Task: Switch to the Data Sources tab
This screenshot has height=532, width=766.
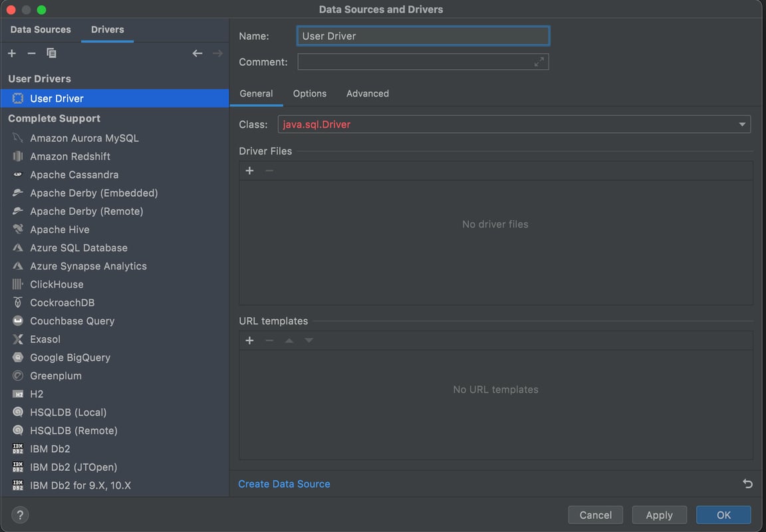Action: (x=41, y=30)
